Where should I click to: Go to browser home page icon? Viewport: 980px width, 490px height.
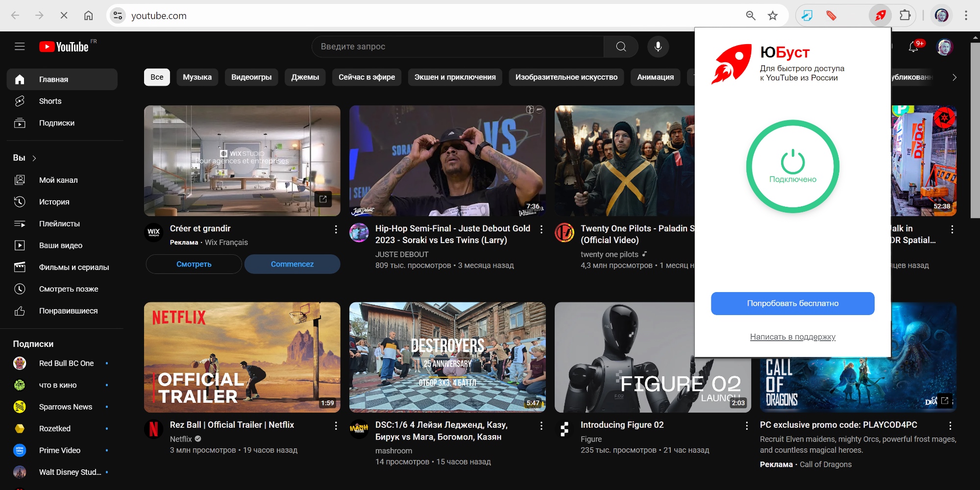pos(88,16)
